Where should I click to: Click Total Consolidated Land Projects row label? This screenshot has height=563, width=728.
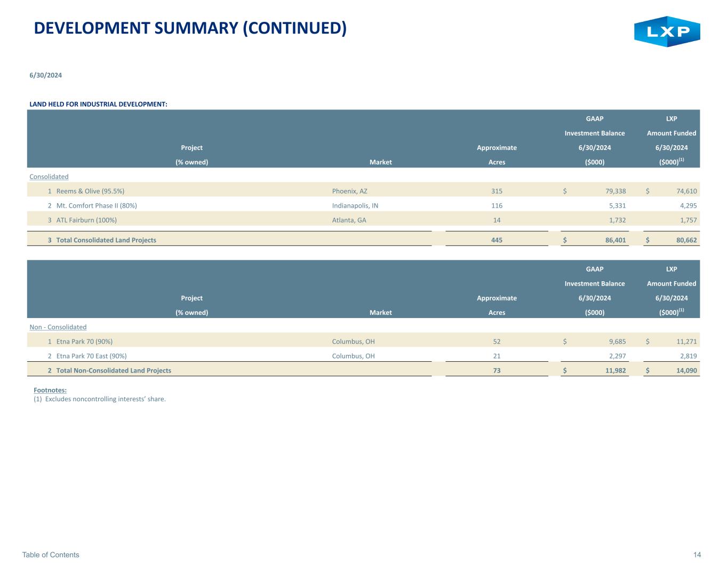(106, 240)
